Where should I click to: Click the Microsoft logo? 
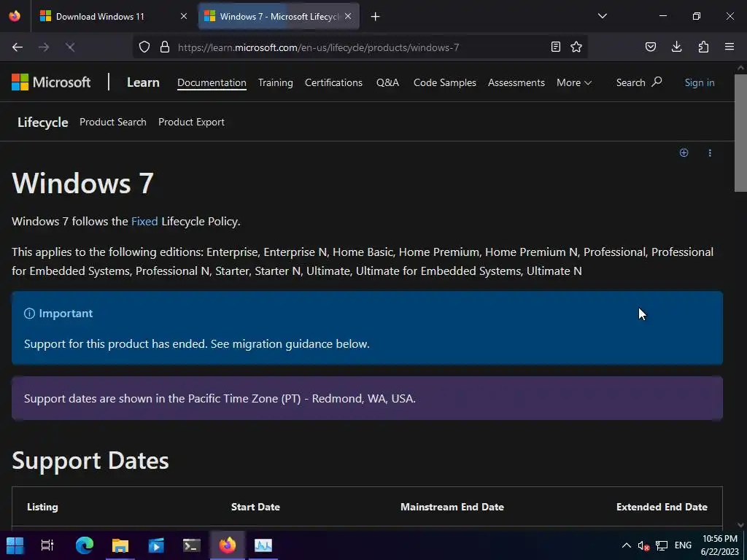tap(51, 82)
